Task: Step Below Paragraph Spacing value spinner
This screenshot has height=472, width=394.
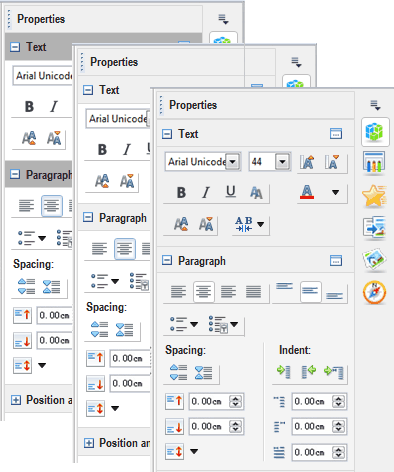Action: [236, 426]
